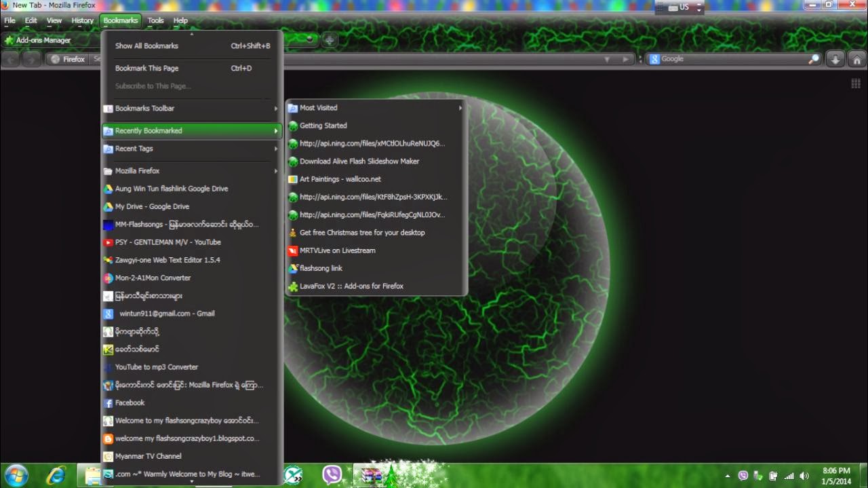
Task: Open LavaFox V2 Add-ons for Firefox bookmark
Action: point(376,286)
